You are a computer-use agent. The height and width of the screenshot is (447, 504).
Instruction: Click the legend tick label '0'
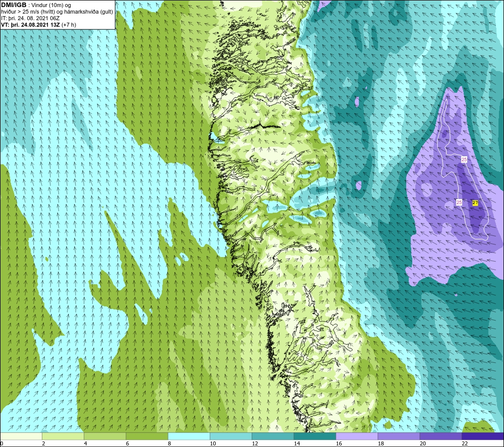coord(2,444)
